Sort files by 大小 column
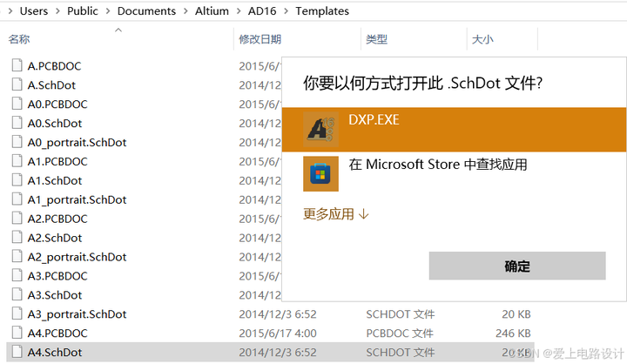The height and width of the screenshot is (364, 627). (x=482, y=39)
